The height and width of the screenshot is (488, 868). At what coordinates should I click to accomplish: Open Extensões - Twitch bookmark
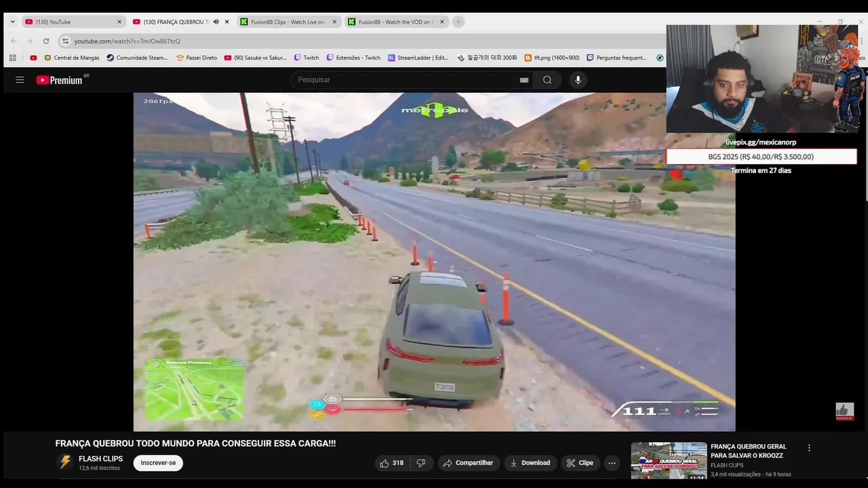tap(353, 58)
